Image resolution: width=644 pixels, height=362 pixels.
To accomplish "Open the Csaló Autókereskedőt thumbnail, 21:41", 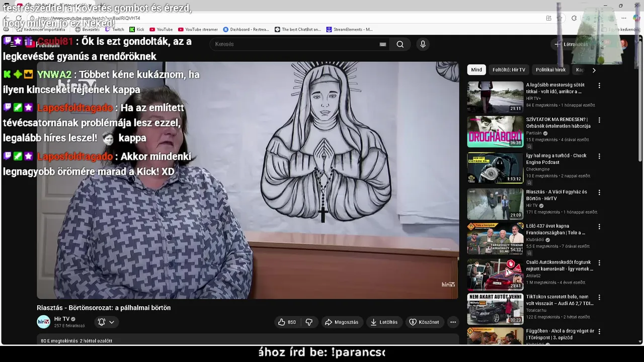I will [495, 274].
